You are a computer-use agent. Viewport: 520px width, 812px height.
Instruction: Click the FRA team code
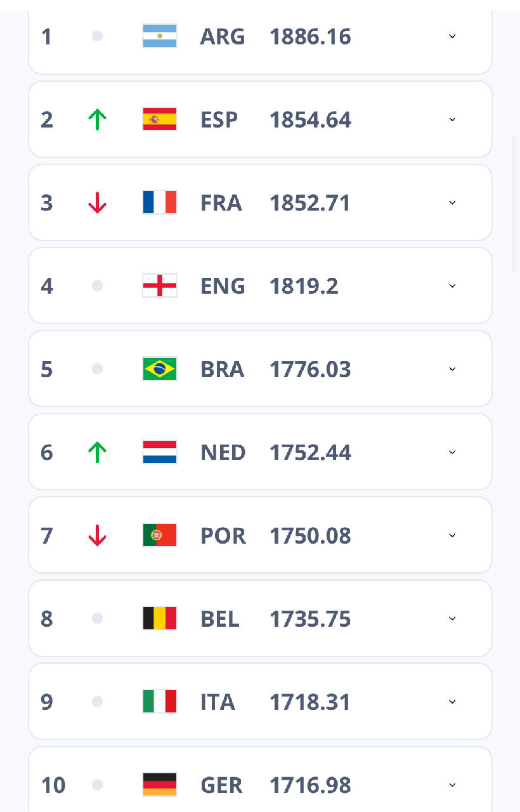[x=221, y=203]
